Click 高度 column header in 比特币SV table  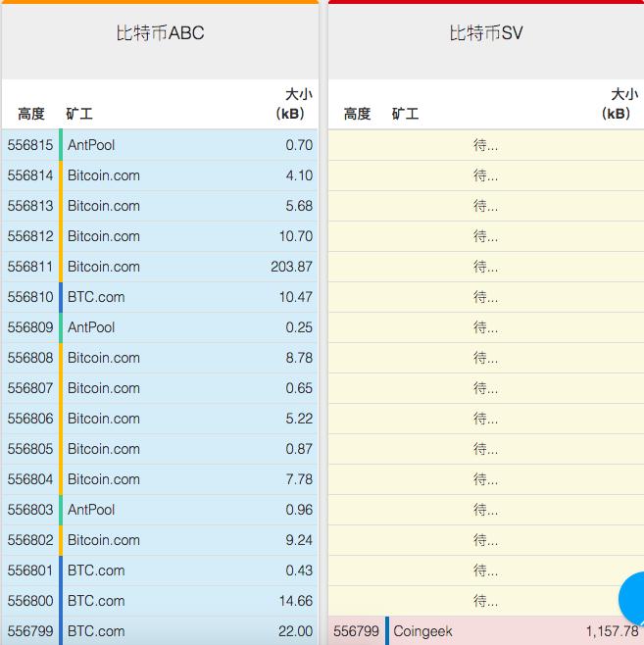357,114
